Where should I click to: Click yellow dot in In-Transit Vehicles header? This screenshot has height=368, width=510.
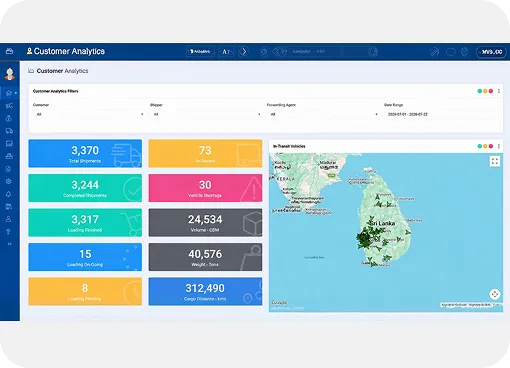point(485,146)
